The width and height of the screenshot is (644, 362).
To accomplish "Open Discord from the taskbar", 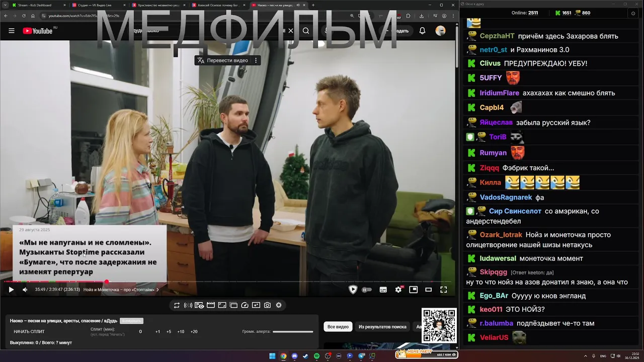I will point(294,356).
